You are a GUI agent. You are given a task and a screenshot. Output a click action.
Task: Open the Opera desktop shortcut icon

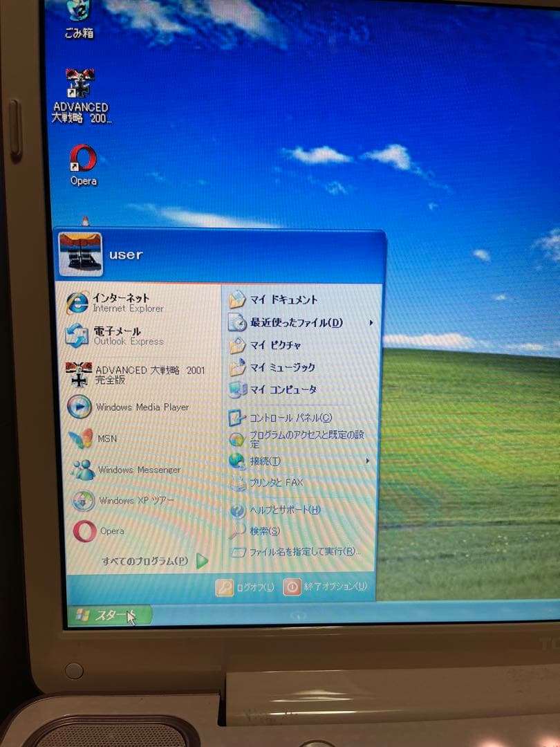83,158
